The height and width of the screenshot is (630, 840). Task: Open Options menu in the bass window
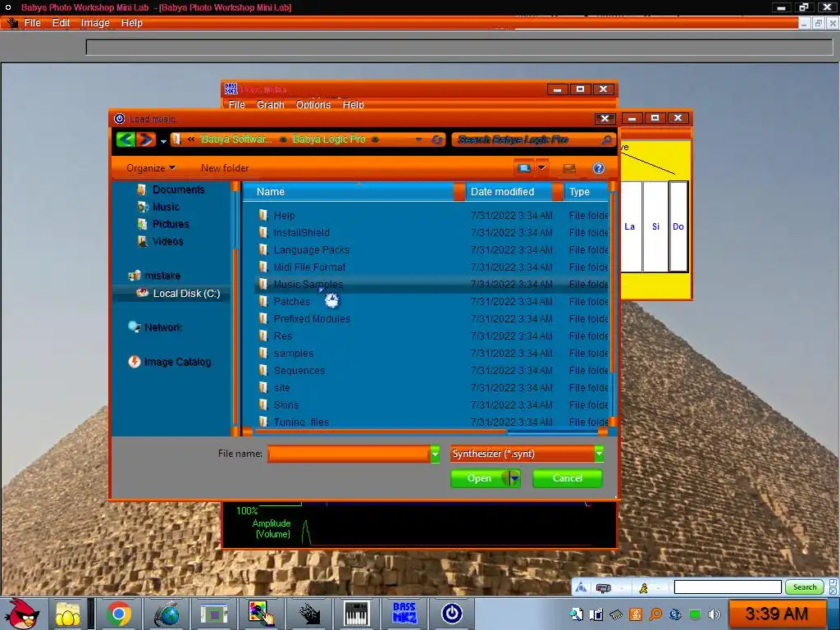click(313, 104)
